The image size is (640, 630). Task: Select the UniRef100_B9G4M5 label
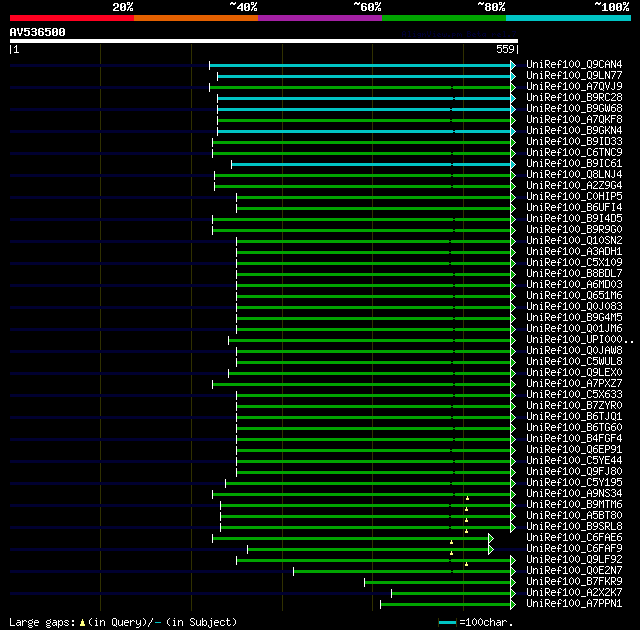pos(574,318)
